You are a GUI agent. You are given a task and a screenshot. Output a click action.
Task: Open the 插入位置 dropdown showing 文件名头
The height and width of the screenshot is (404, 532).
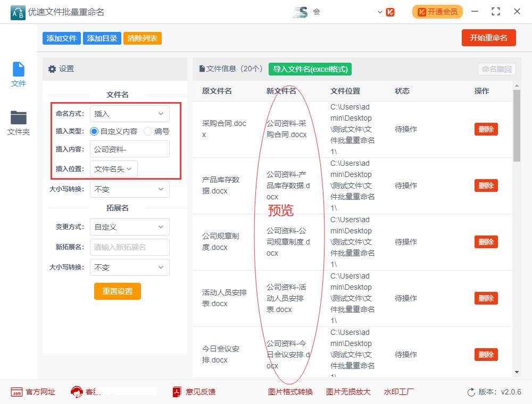[x=114, y=169]
